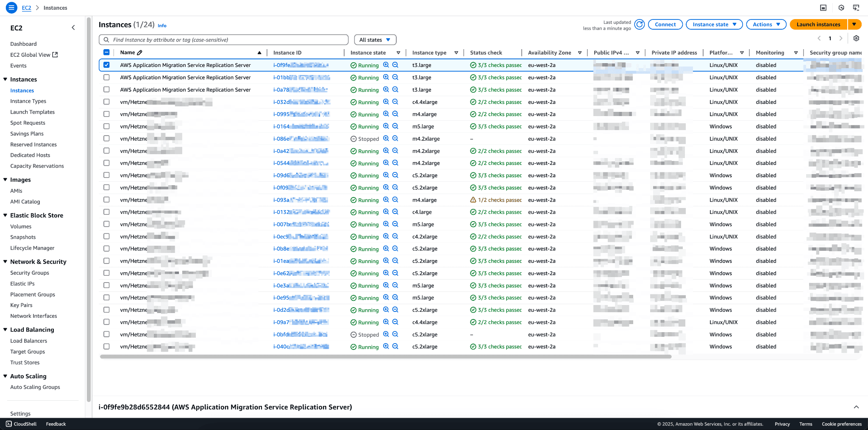Expand the instance details panel chevron

[856, 407]
